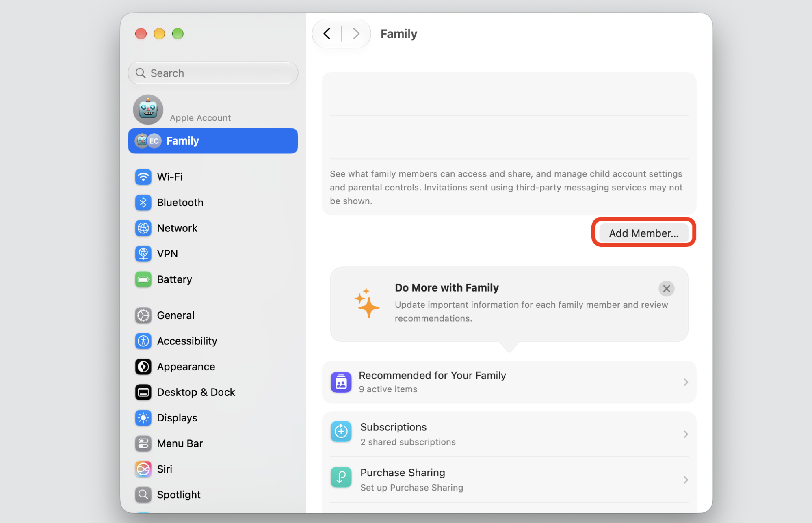Click 'Set up Purchase Sharing' text
Viewport: 812px width, 523px height.
411,488
